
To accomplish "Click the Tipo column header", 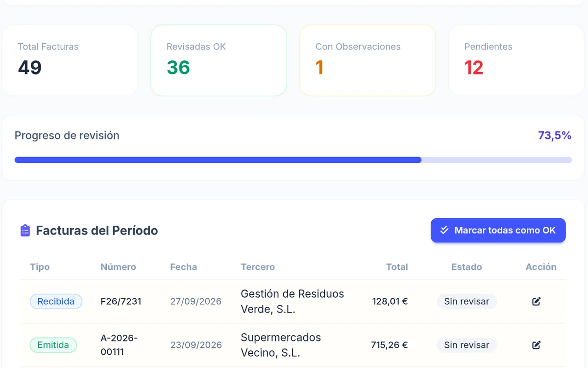I will click(40, 267).
